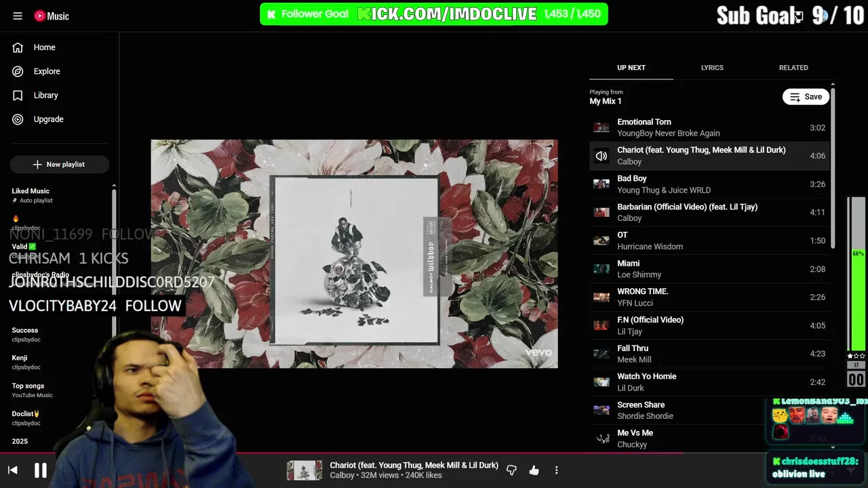Click the My Mix 1 title
This screenshot has width=868, height=488.
[x=606, y=102]
